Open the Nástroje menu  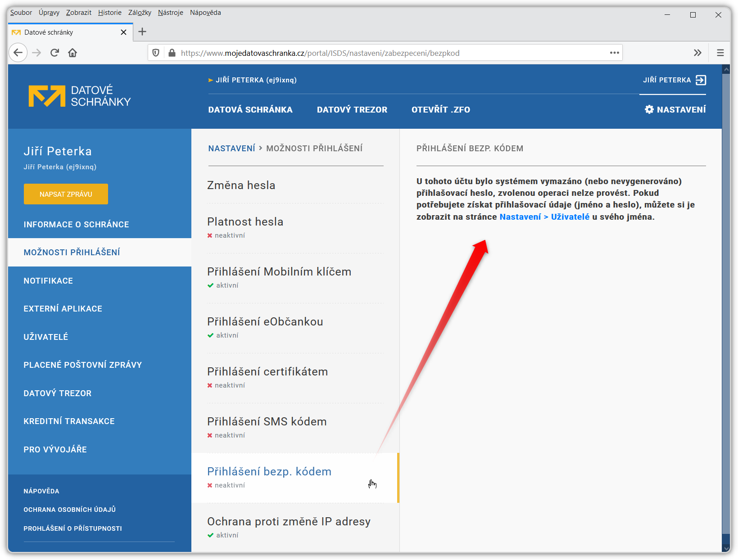pyautogui.click(x=171, y=13)
